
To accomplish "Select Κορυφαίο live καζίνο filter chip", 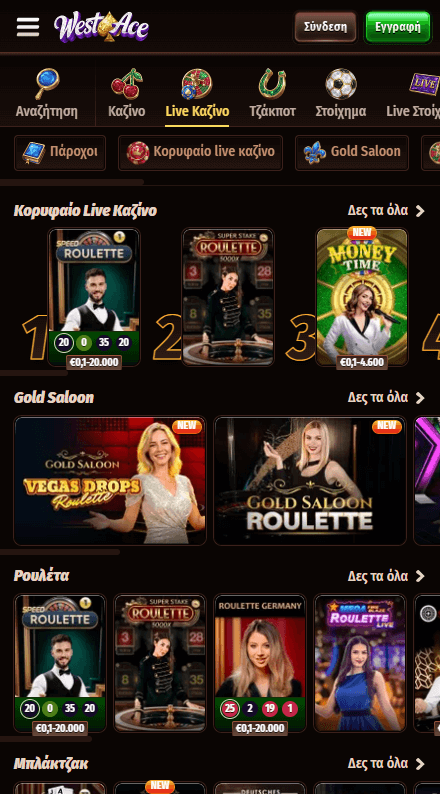I will 201,152.
